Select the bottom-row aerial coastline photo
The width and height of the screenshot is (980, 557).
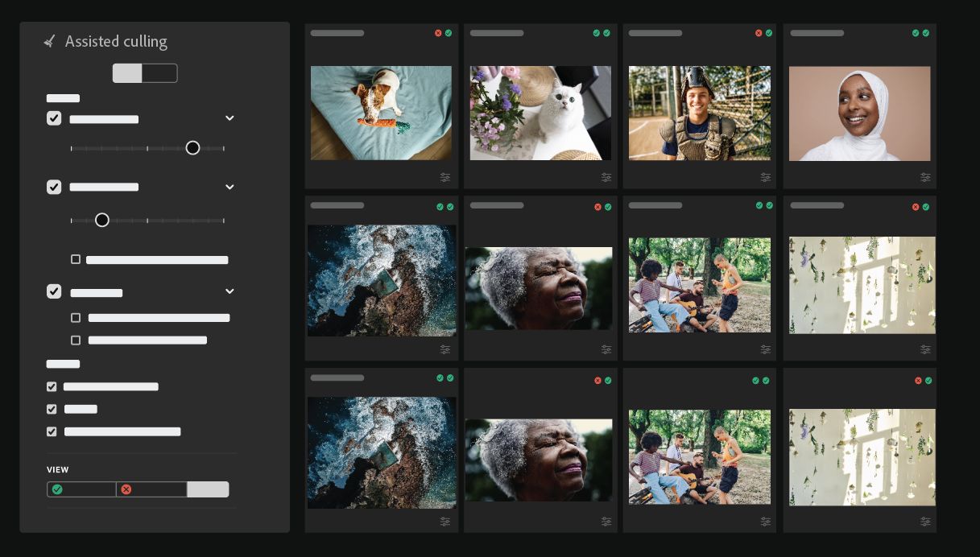pyautogui.click(x=382, y=452)
